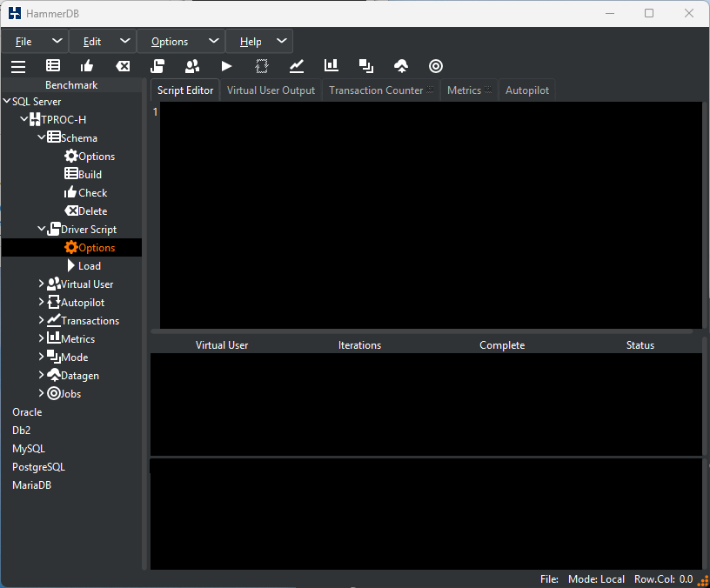Expand the Jobs tree node
This screenshot has width=710, height=588.
pyautogui.click(x=41, y=393)
